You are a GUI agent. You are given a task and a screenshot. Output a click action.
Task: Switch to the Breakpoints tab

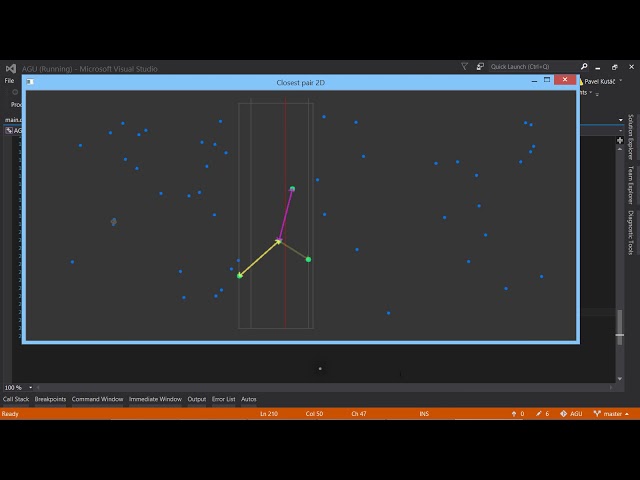coord(50,399)
